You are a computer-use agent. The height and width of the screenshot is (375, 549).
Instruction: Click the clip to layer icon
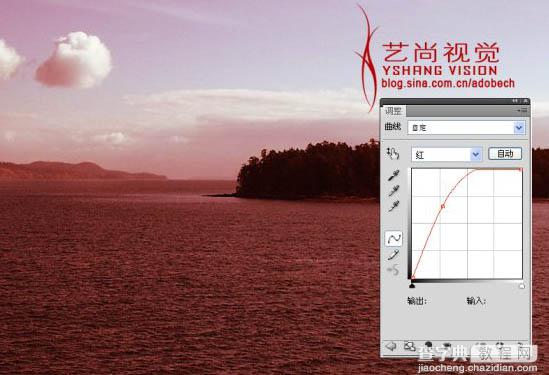coord(428,346)
